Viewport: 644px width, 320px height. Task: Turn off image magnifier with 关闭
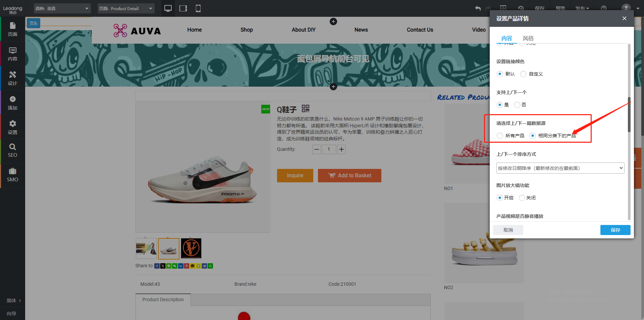pyautogui.click(x=522, y=198)
